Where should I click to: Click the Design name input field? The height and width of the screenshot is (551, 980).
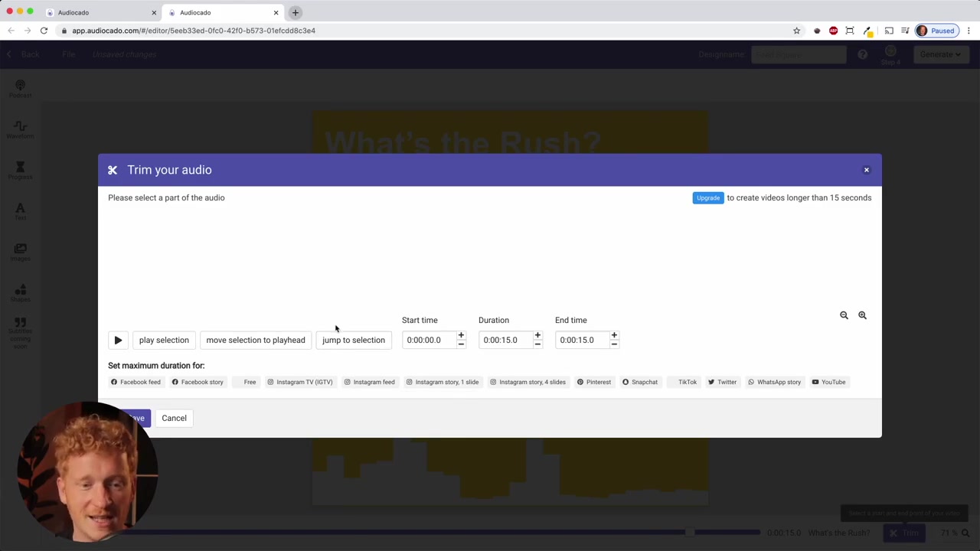[x=799, y=54]
